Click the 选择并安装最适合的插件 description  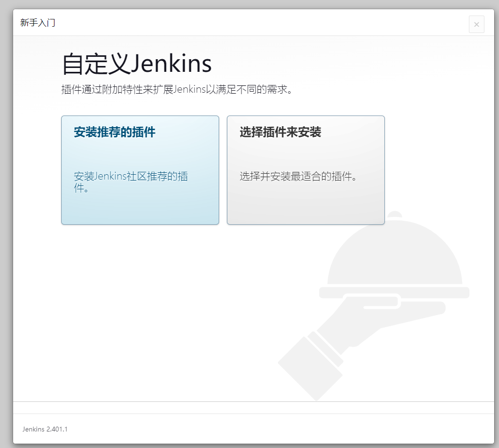coord(298,176)
